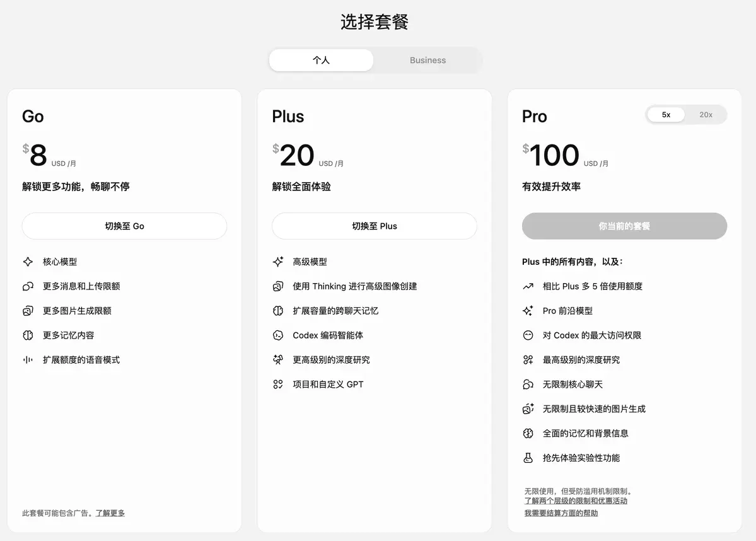The image size is (756, 541).
Task: Click the chat icon next to 无限制核心聊天
Action: [528, 384]
